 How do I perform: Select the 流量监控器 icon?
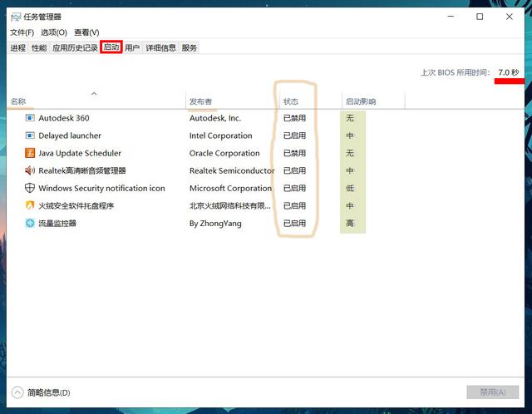pyautogui.click(x=30, y=223)
